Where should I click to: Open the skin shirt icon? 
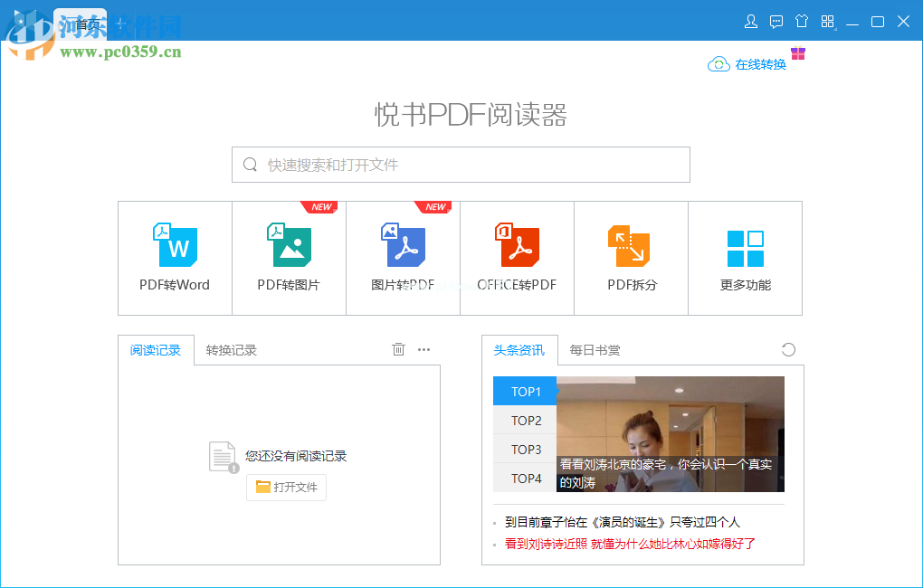coord(802,22)
